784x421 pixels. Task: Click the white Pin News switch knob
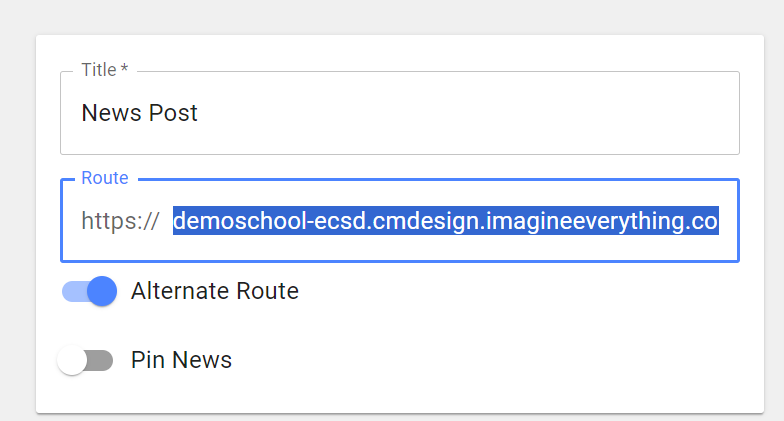tap(72, 360)
